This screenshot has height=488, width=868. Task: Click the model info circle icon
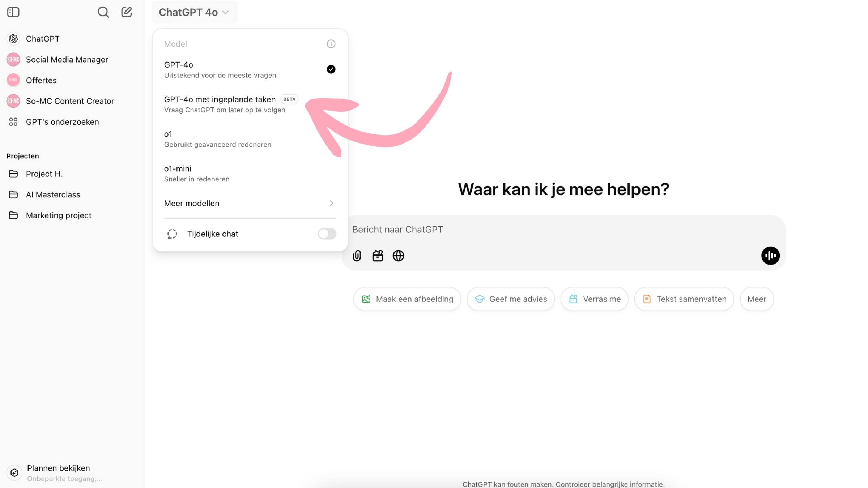[331, 44]
